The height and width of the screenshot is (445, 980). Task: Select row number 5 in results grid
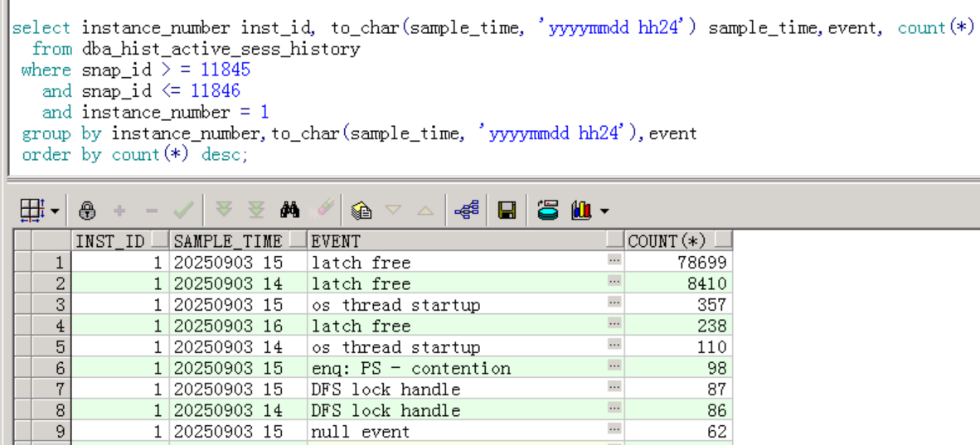(x=51, y=346)
